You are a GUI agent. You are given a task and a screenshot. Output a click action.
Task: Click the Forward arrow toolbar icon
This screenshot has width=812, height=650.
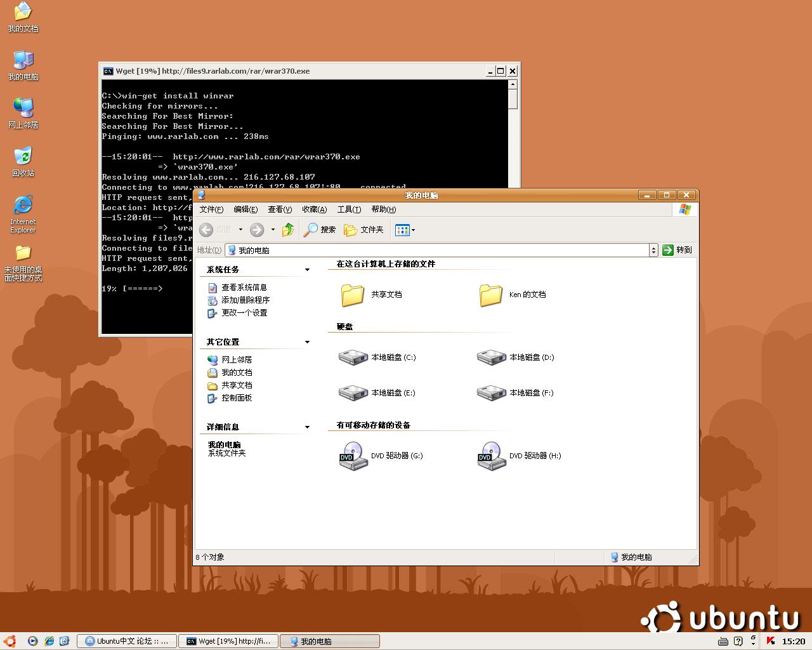click(x=257, y=230)
